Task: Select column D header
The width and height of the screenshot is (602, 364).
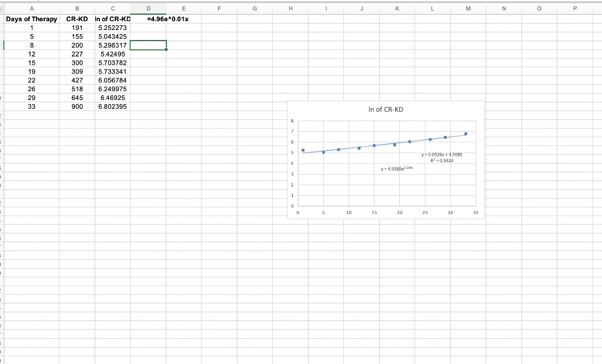Action: (x=148, y=8)
